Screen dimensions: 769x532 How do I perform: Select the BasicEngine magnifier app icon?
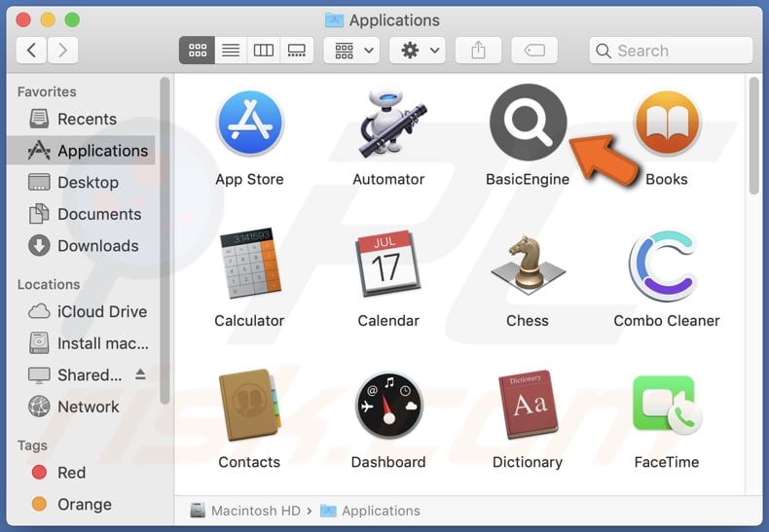pyautogui.click(x=529, y=122)
